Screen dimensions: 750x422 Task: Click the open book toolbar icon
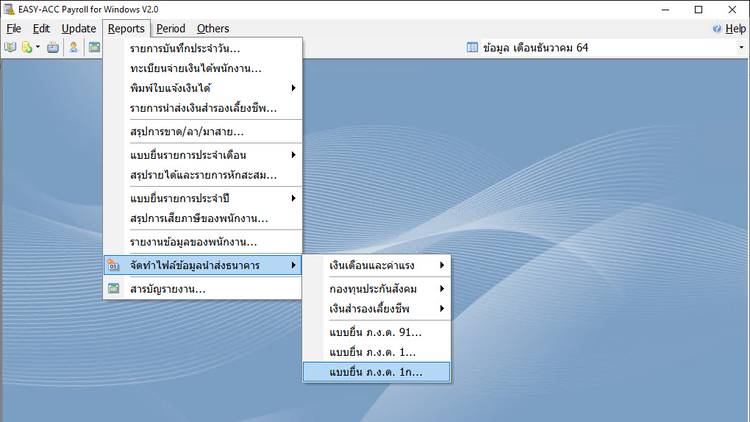(10, 47)
